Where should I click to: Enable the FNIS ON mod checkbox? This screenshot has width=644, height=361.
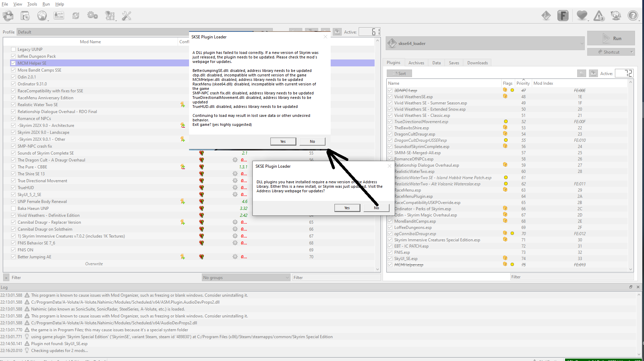(x=14, y=250)
